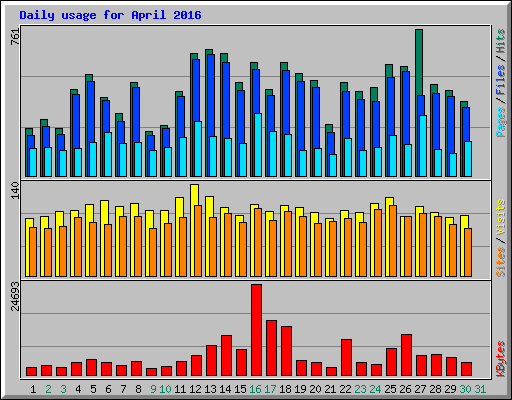Click the tallest red KBytes bar, day 16
Screen dimensions: 512x400
point(256,330)
